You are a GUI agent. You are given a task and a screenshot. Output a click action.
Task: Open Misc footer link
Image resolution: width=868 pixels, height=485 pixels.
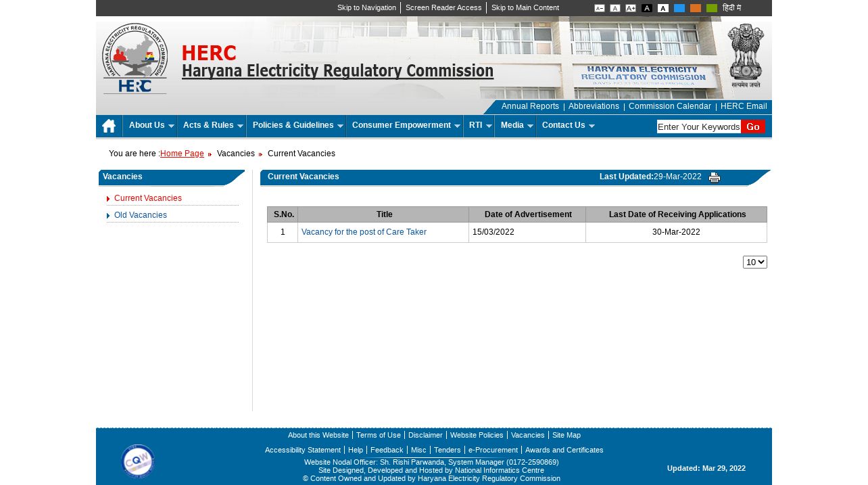click(418, 450)
